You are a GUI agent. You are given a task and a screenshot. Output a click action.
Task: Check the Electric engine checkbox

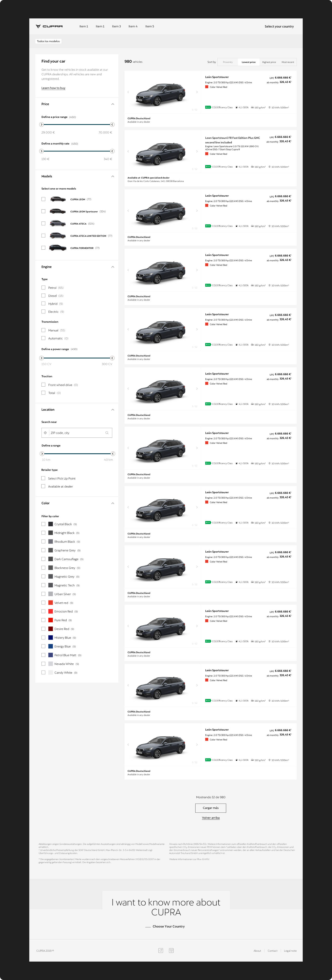(x=43, y=312)
